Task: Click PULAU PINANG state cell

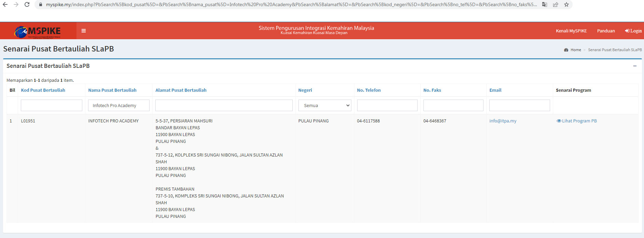Action: pos(313,121)
